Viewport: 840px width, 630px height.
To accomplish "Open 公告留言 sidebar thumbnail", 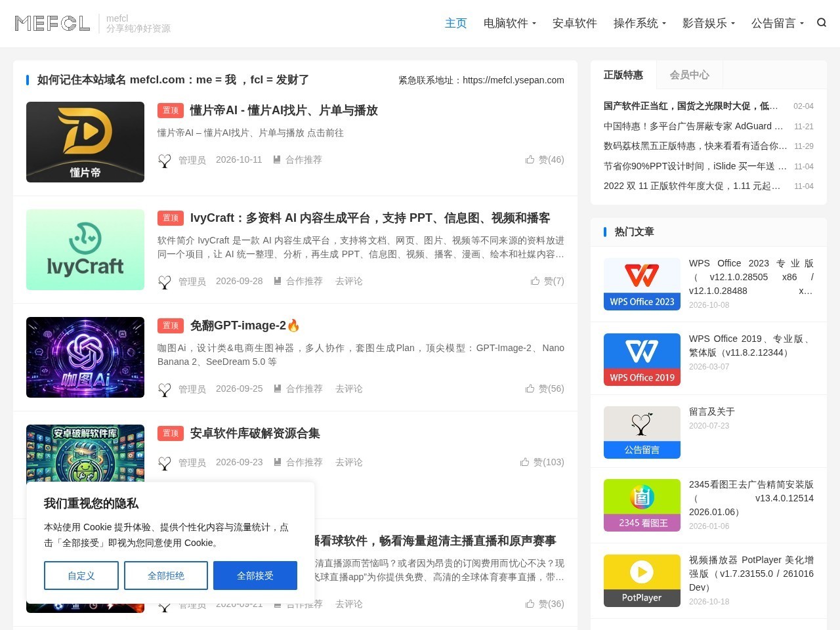I will (642, 432).
